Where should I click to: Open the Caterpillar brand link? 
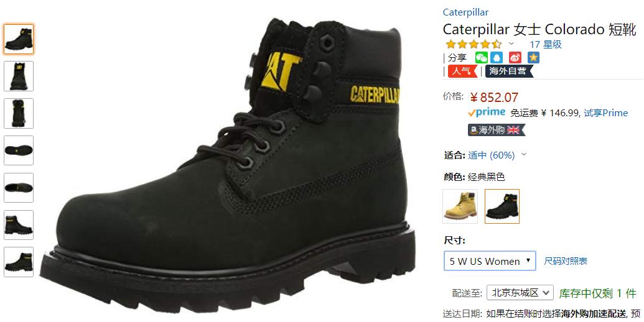coord(465,12)
